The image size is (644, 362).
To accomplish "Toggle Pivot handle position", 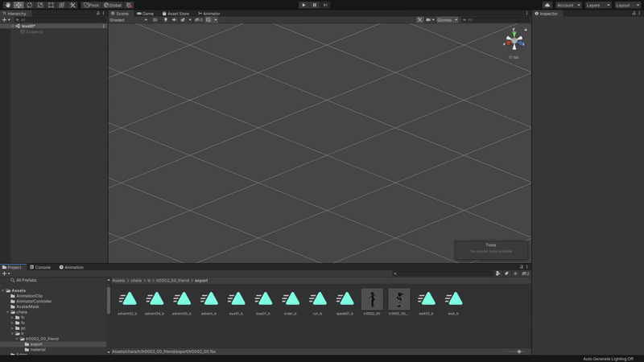I will 91,5.
